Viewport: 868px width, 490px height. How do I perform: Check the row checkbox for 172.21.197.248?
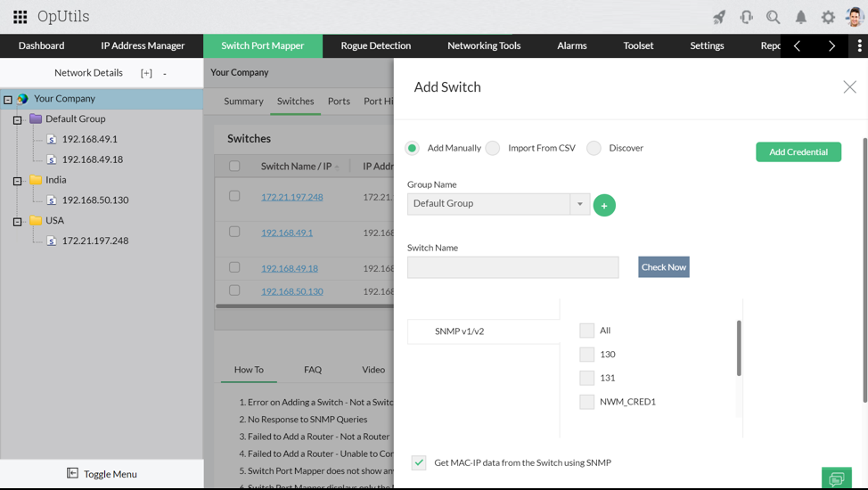click(234, 196)
